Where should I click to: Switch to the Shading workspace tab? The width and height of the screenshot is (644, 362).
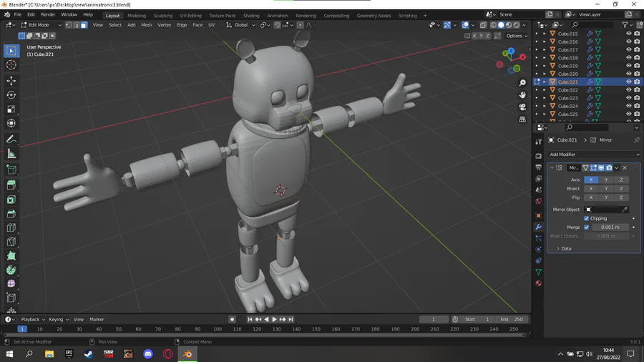coord(251,16)
